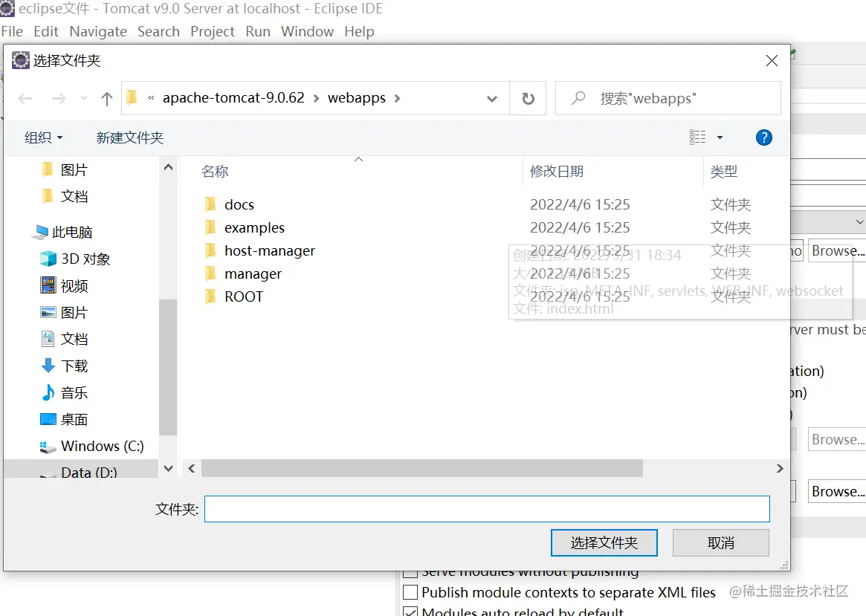866x616 pixels.
Task: Select the examples row type 文件夹
Action: click(731, 227)
